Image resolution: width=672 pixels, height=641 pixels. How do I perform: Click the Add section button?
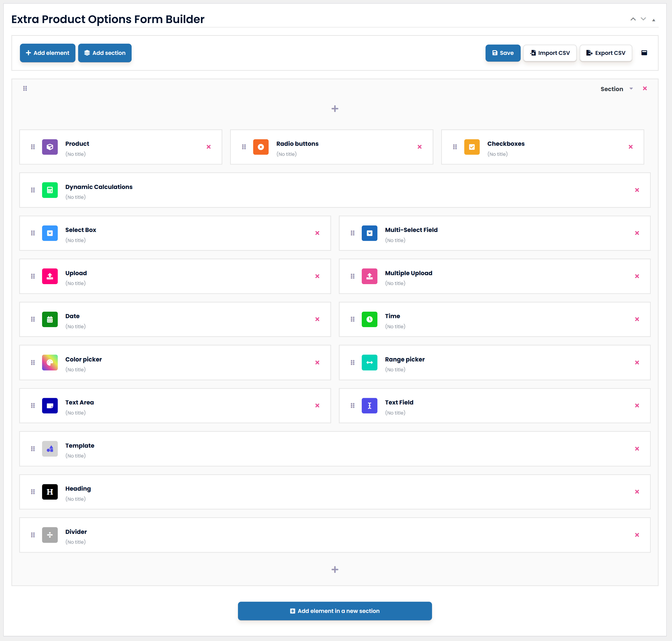[105, 53]
